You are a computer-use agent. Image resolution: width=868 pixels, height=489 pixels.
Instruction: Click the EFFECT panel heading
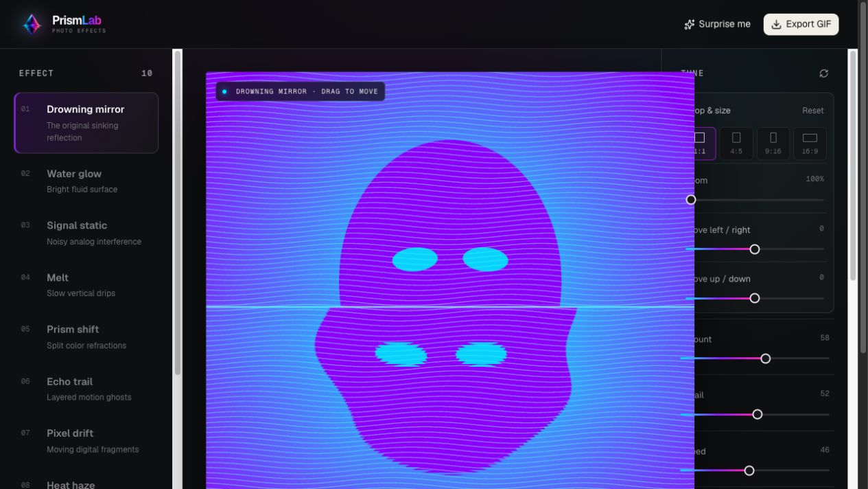(x=36, y=73)
